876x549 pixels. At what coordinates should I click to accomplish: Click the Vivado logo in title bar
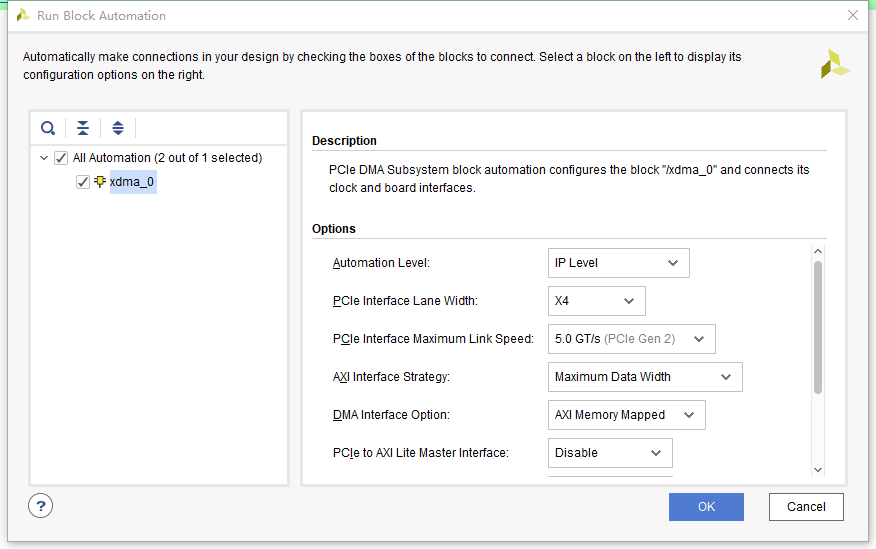[x=22, y=16]
